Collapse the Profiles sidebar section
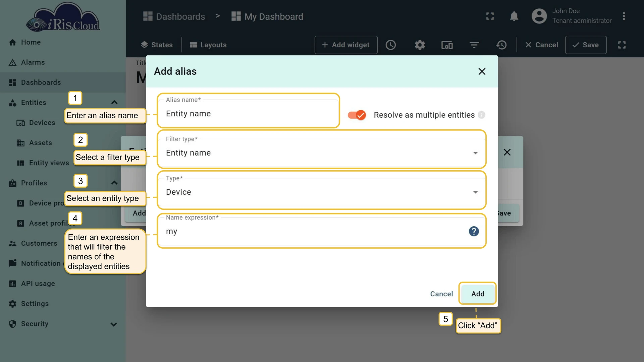The width and height of the screenshot is (644, 362). [114, 183]
